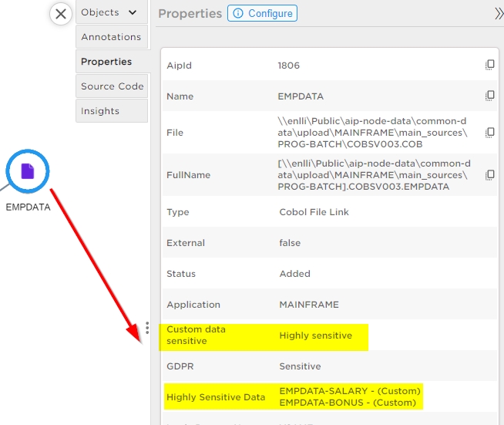Viewport: 504px width, 425px height.
Task: Open the Objects dropdown
Action: 111,12
